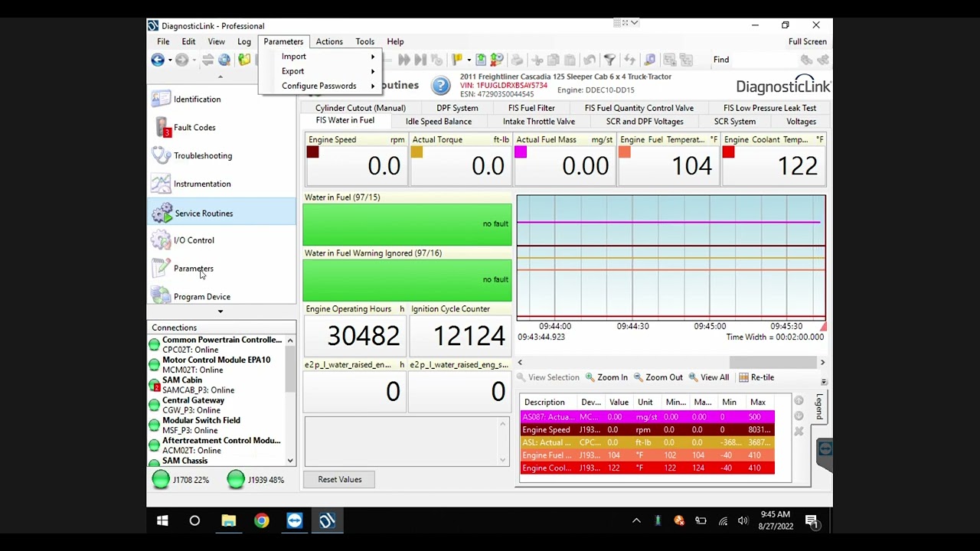The width and height of the screenshot is (980, 551).
Task: Open the Actions menu
Action: click(329, 41)
